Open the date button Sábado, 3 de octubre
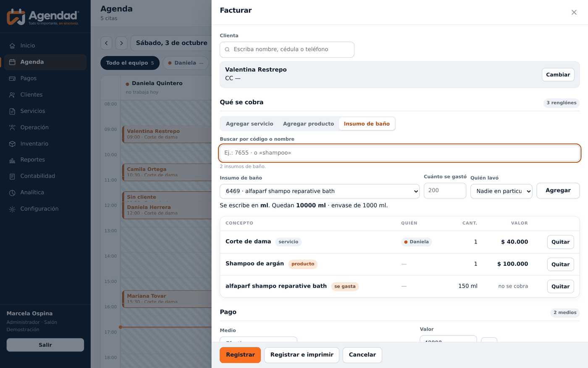 [171, 43]
